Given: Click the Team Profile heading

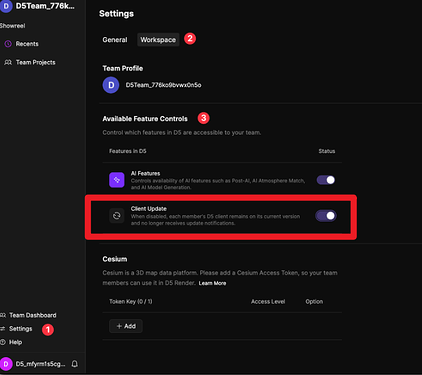Looking at the screenshot, I should pos(123,68).
